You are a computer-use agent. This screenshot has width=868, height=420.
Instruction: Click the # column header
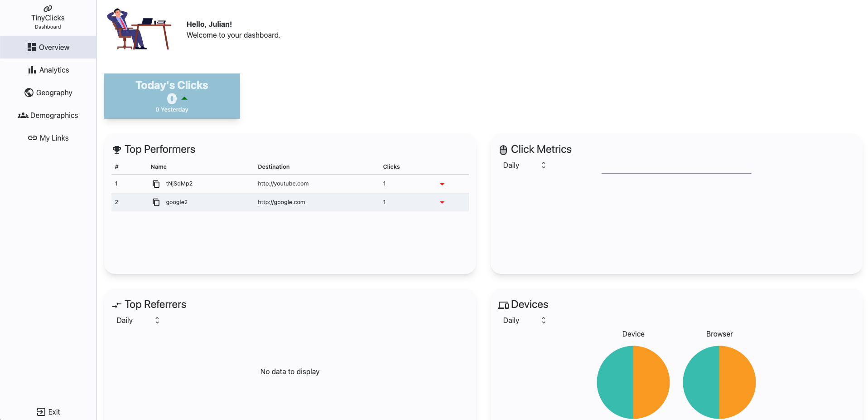coord(116,166)
